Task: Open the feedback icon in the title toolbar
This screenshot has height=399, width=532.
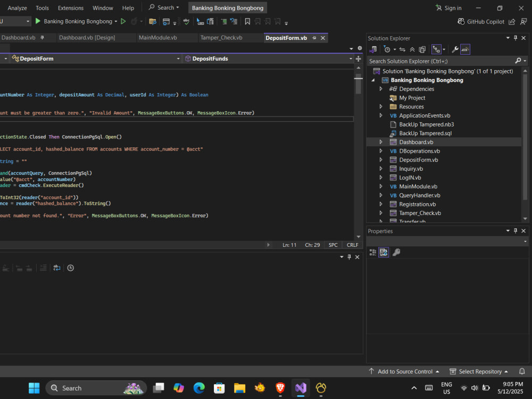Action: [x=523, y=21]
